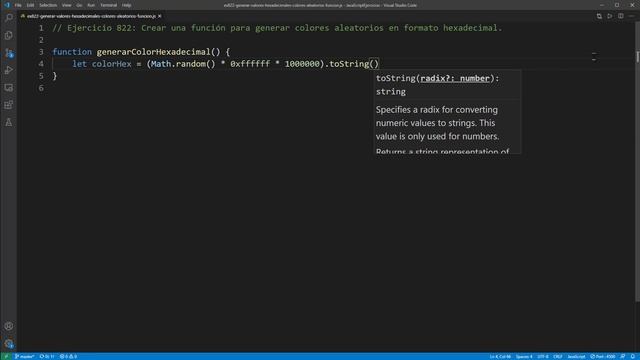
Task: Click the Ln, Col cursor position indicator
Action: (x=500, y=356)
